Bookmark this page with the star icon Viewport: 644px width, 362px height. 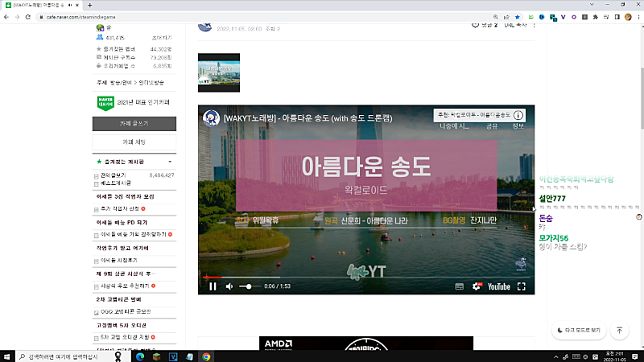tap(518, 16)
